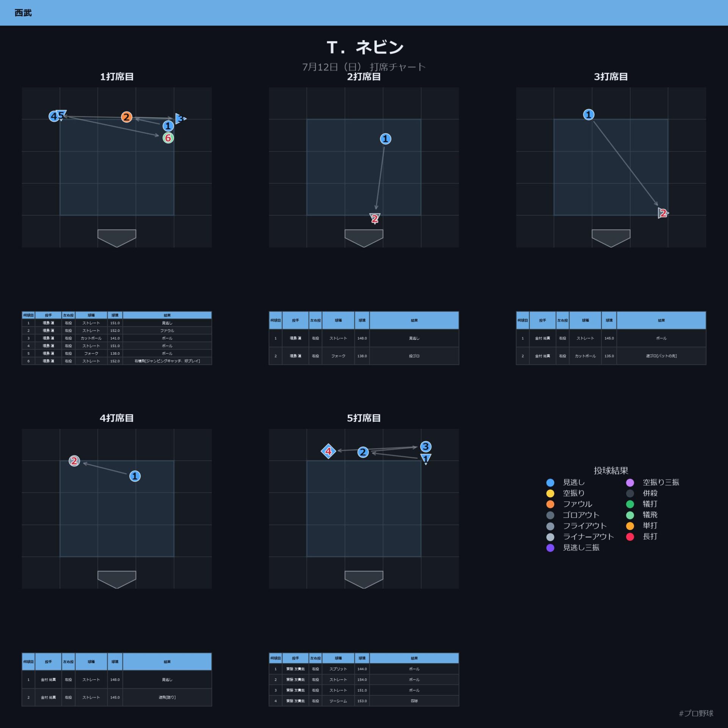Click the 西武 team header label
Screen dimensions: 728x728
[23, 13]
